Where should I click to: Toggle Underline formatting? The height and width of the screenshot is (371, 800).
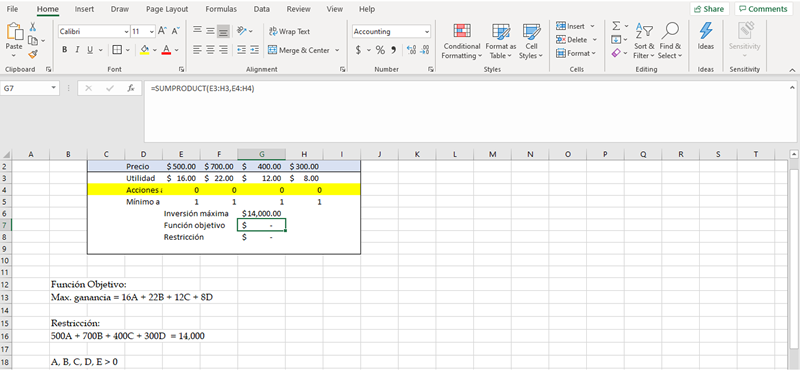[90, 50]
